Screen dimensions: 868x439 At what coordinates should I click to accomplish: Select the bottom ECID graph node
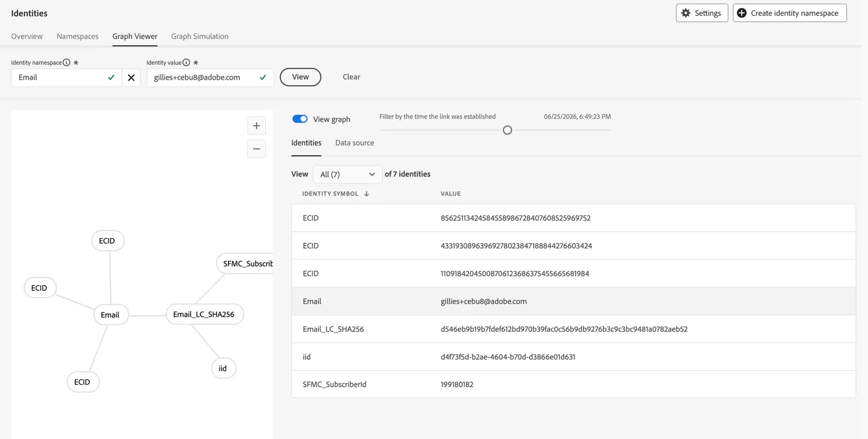coord(83,382)
